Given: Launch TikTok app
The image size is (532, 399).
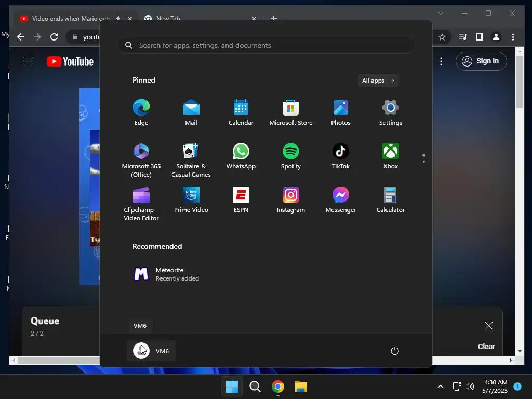Looking at the screenshot, I should (341, 156).
